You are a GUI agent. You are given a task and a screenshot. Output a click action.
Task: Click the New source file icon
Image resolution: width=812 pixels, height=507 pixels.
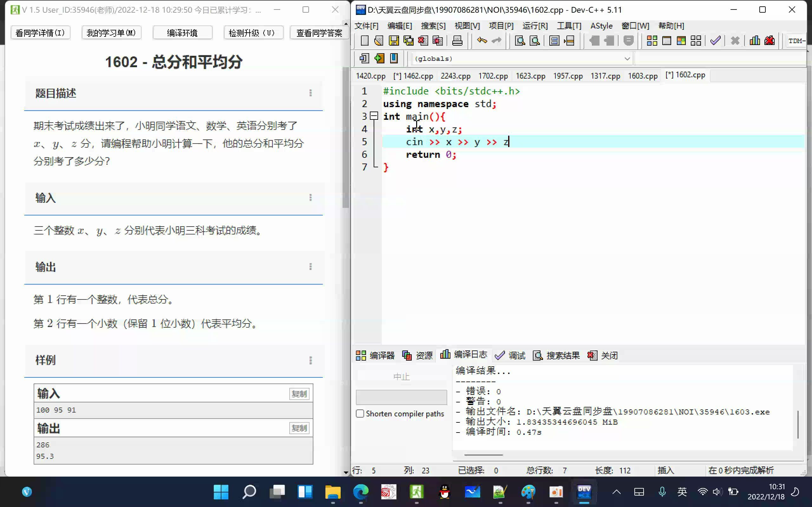coord(364,41)
